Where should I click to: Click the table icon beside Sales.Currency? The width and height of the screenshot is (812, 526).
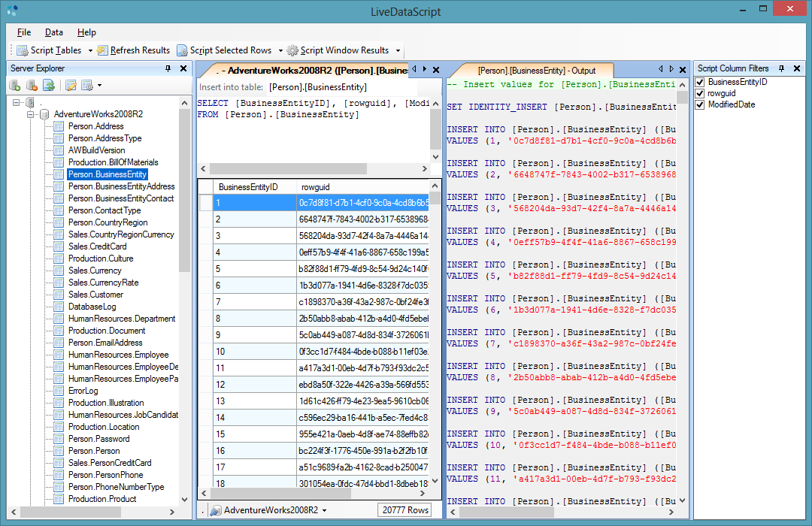pos(59,271)
